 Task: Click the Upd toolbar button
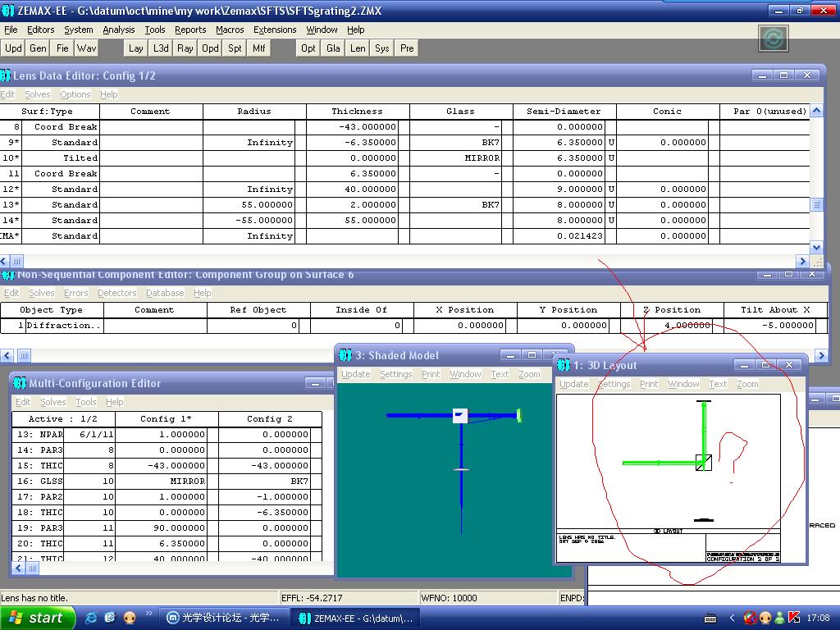pyautogui.click(x=13, y=48)
